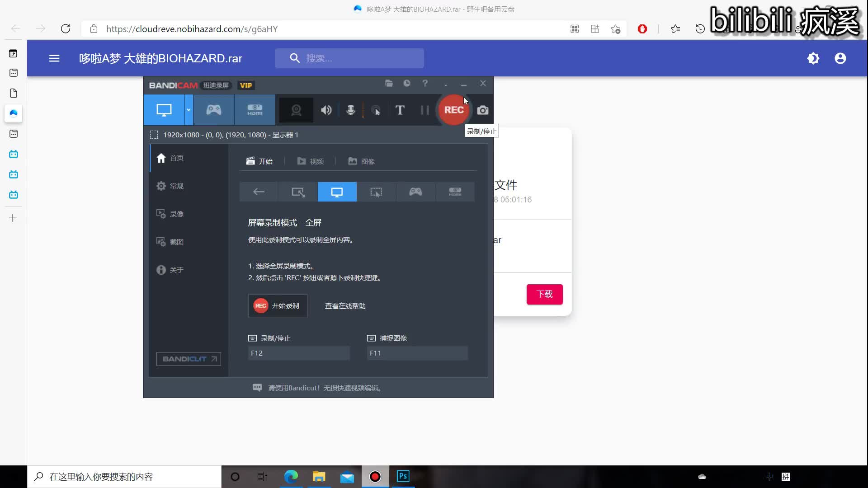
Task: Click the back arrow mode button
Action: click(x=259, y=192)
